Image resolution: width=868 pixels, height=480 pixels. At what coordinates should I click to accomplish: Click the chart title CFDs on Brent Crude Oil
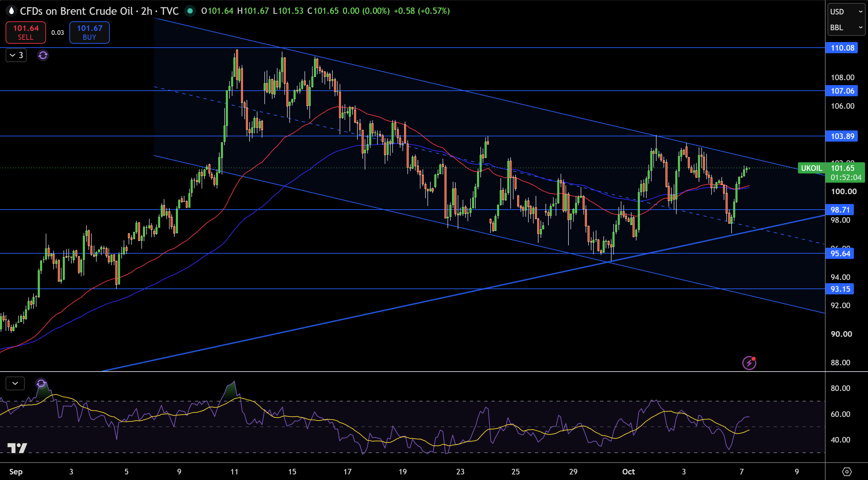click(77, 11)
